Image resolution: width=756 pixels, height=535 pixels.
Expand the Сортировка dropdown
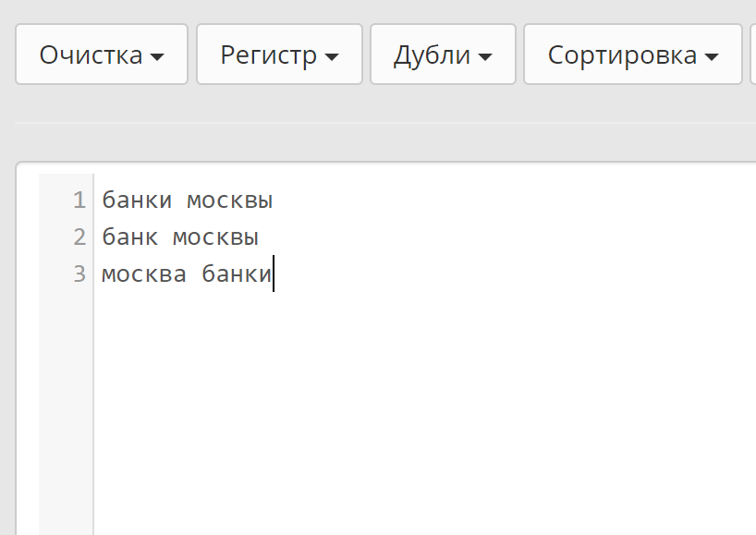tap(632, 55)
